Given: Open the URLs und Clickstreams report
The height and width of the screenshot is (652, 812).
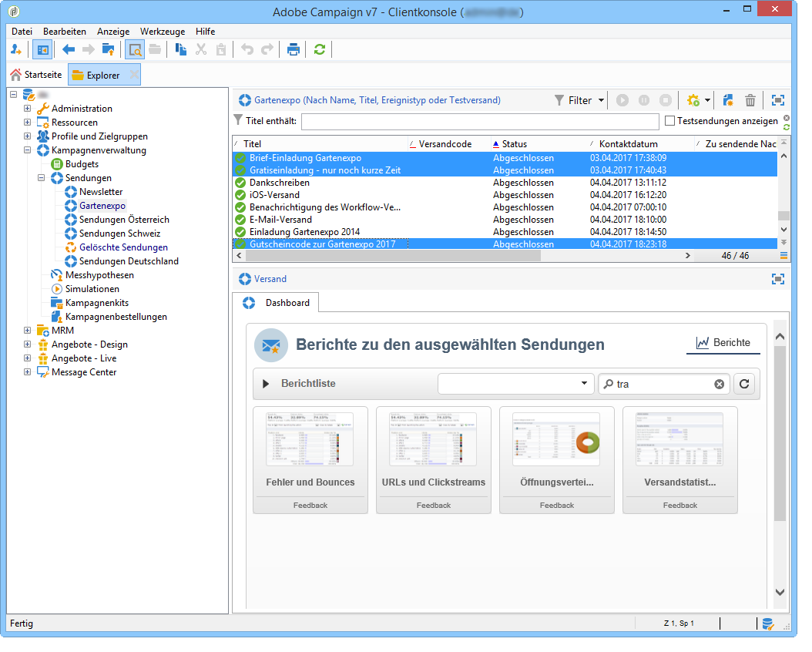Looking at the screenshot, I should [x=434, y=460].
